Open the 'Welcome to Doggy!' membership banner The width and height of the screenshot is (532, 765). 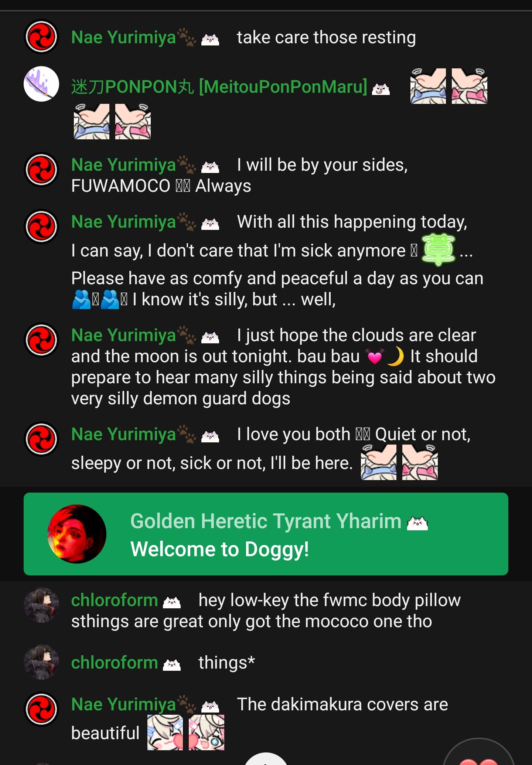pos(266,534)
